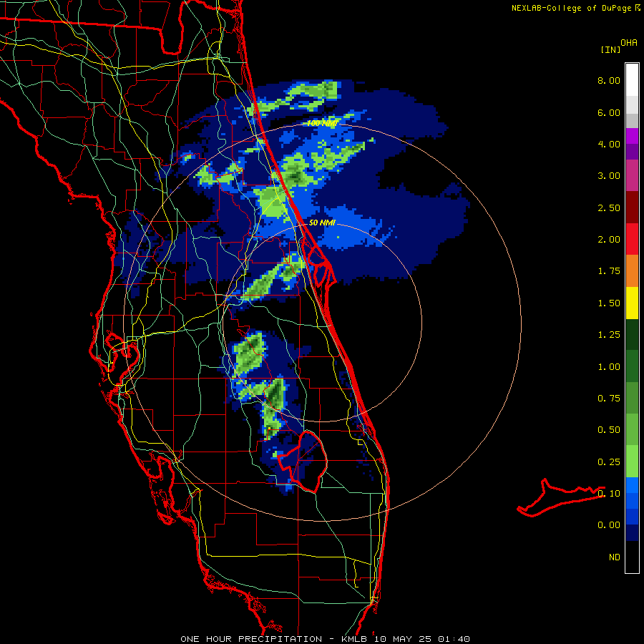Click the 2.50 legend value
This screenshot has width=644, height=644.
609,208
